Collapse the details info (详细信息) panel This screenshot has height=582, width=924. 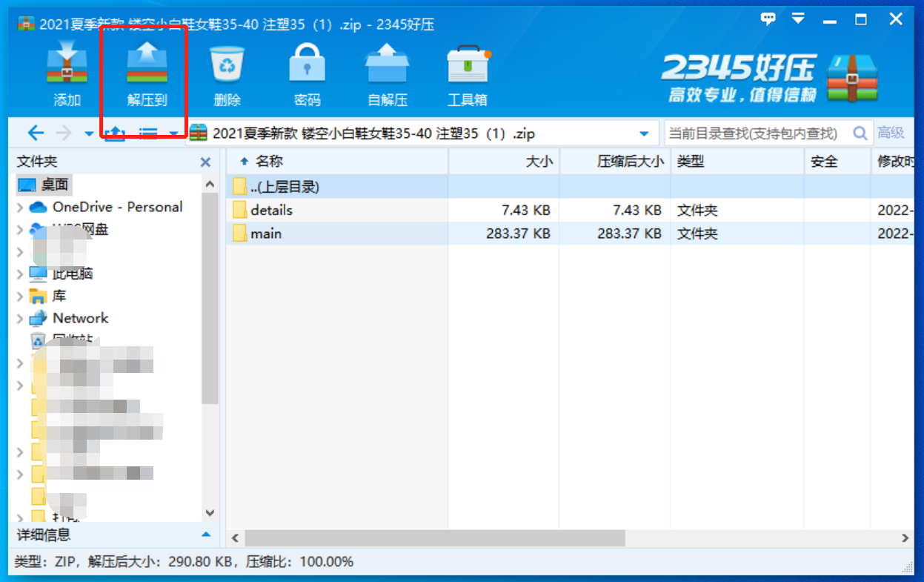pyautogui.click(x=205, y=535)
